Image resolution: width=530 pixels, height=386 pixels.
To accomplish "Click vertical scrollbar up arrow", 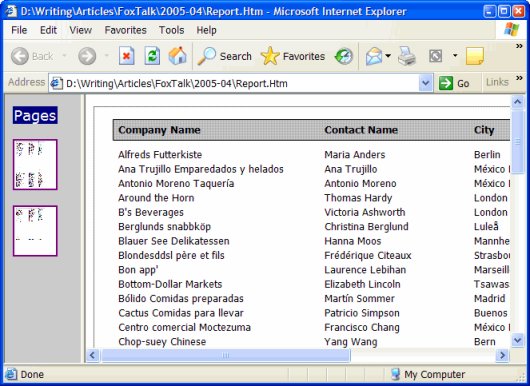I will 517,101.
